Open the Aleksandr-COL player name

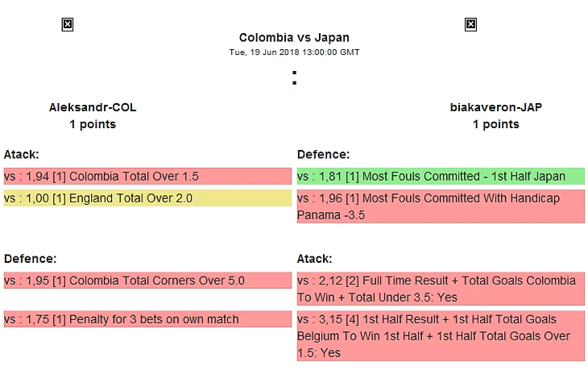click(93, 107)
